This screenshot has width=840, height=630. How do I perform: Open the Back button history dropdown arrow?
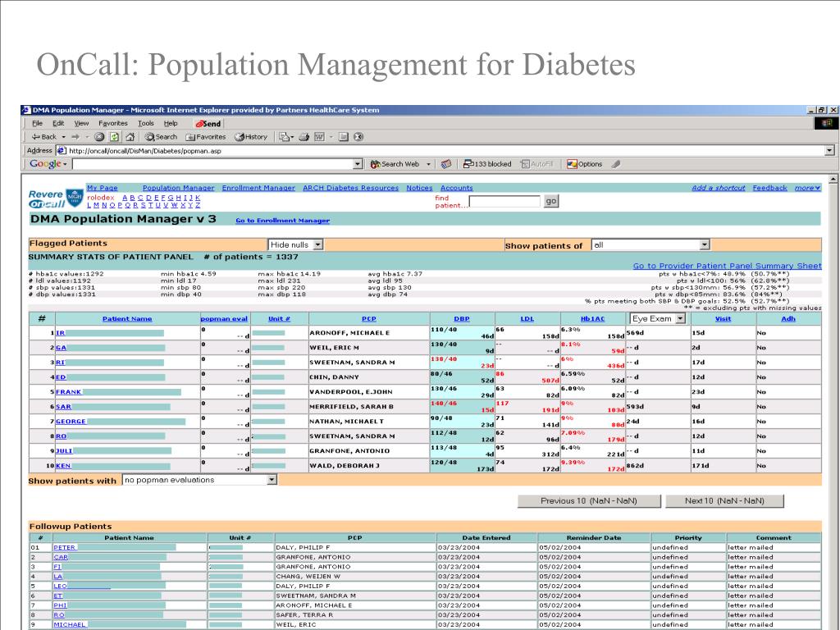coord(64,137)
